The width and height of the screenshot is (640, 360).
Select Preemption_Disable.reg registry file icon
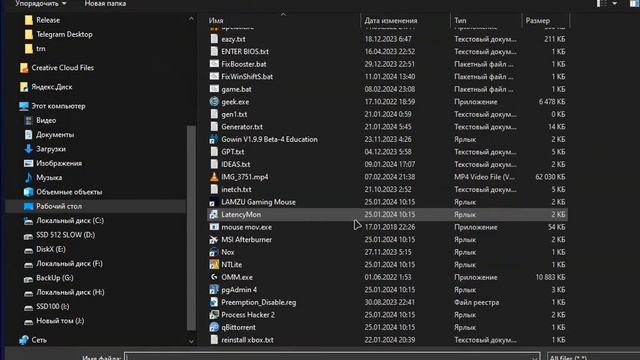(214, 302)
